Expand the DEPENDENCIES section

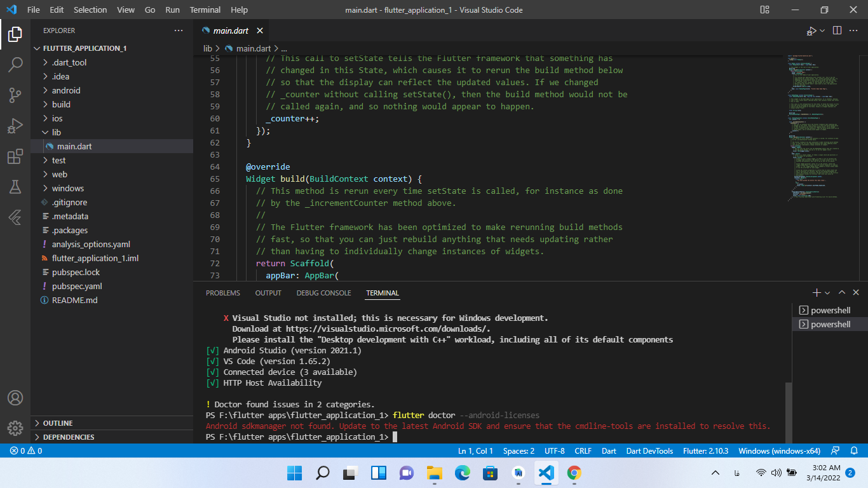[x=112, y=437]
